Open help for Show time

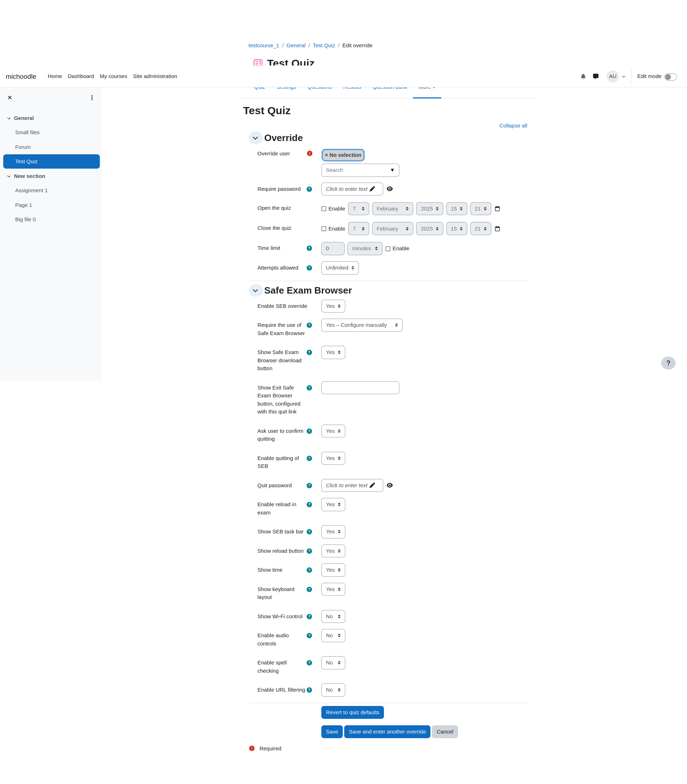point(310,570)
